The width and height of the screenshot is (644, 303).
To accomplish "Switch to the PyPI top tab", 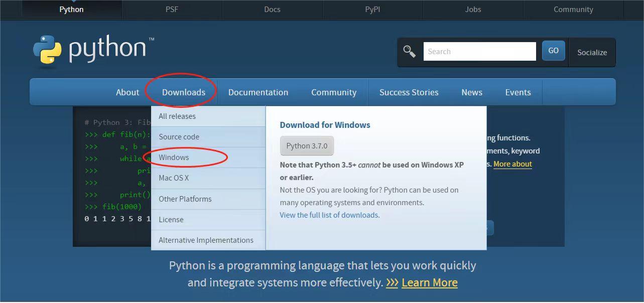I will [372, 10].
